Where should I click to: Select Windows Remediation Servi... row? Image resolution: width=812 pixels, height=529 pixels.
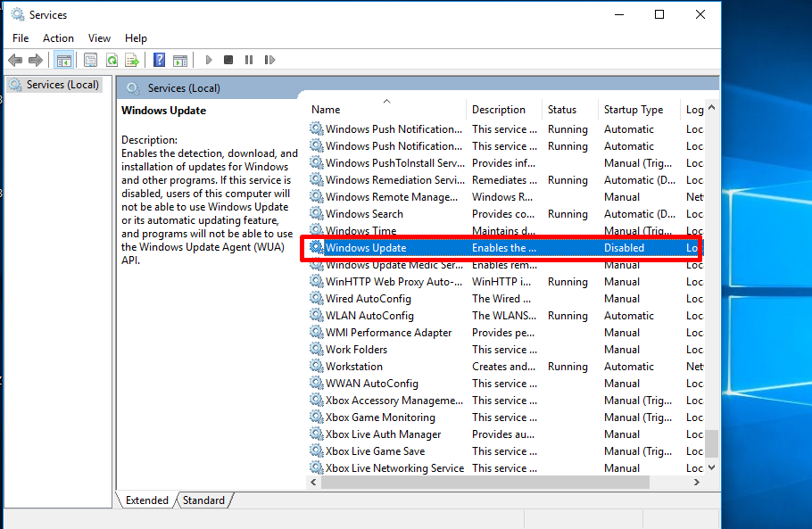[x=505, y=179]
